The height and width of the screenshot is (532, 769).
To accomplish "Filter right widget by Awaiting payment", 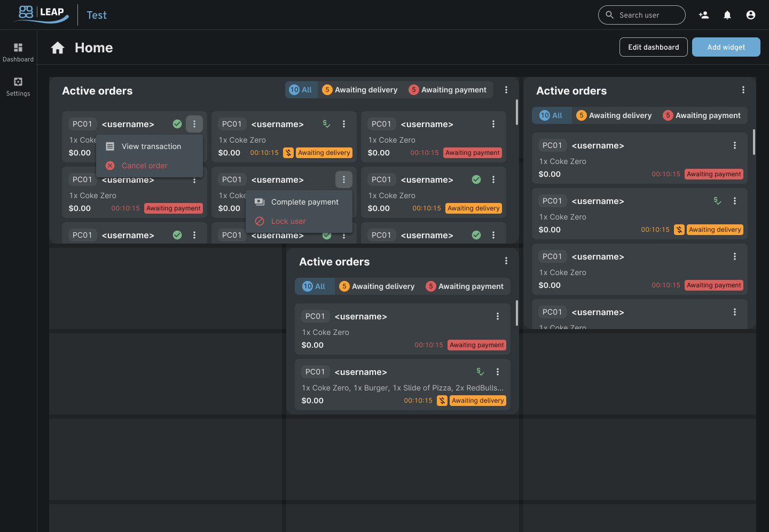I will 702,115.
